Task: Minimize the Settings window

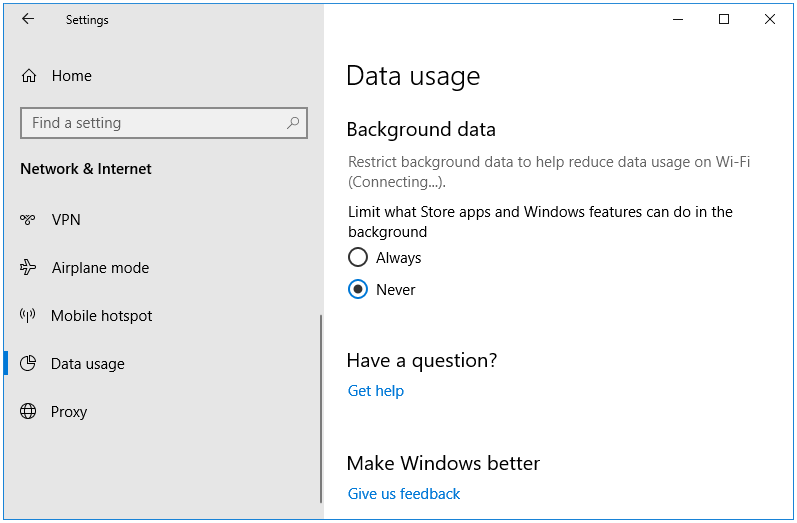Action: click(678, 19)
